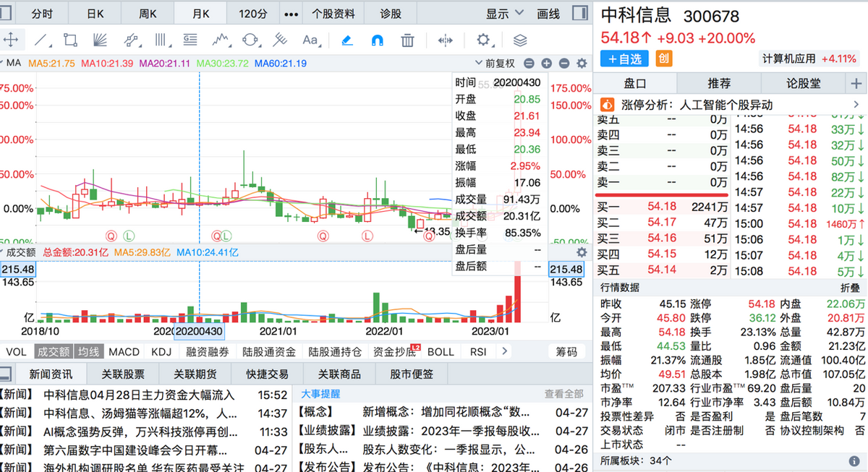Click the 筹码 button

click(x=567, y=351)
